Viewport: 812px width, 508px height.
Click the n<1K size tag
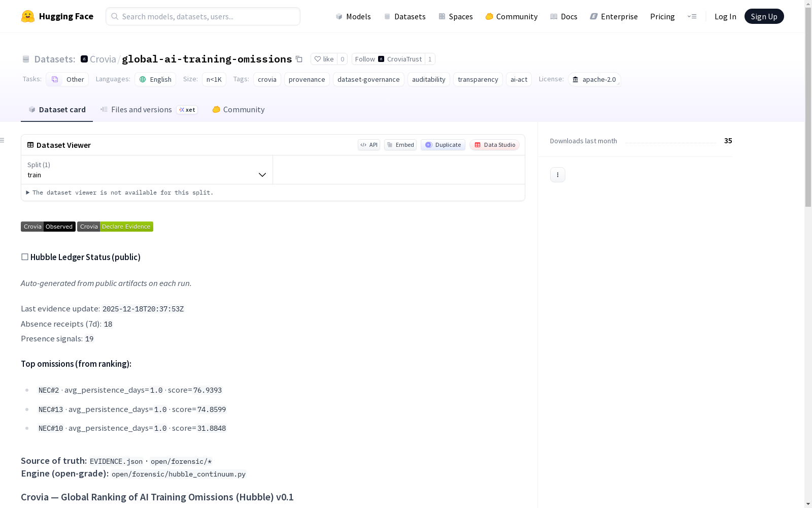pyautogui.click(x=214, y=79)
